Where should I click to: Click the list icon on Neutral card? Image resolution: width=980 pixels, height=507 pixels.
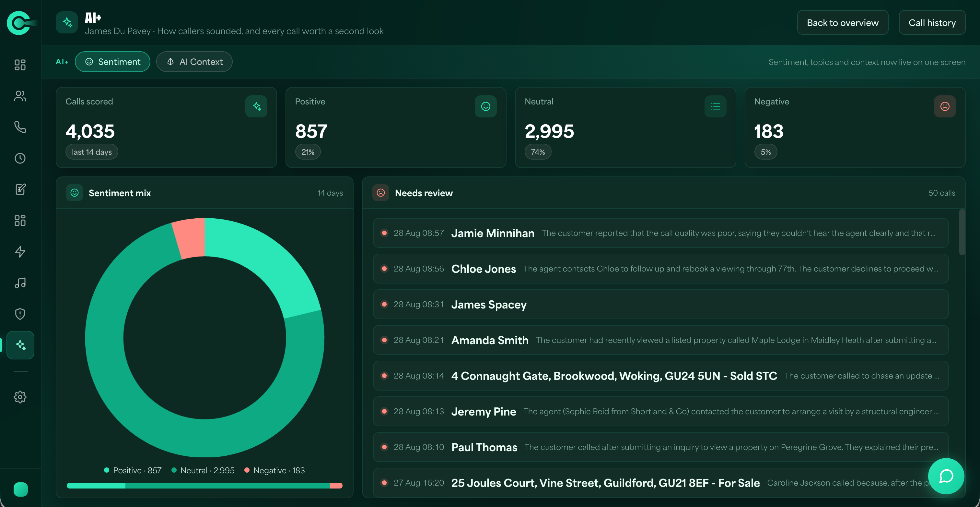pyautogui.click(x=716, y=106)
